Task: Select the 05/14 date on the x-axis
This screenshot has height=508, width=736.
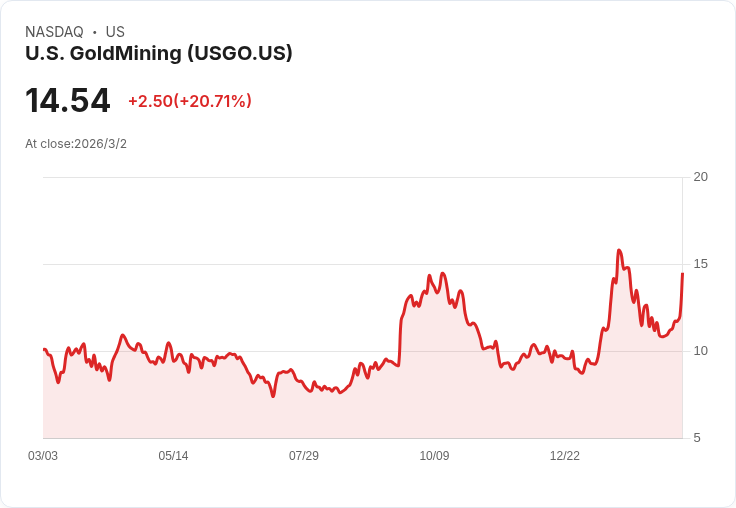Action: point(173,456)
